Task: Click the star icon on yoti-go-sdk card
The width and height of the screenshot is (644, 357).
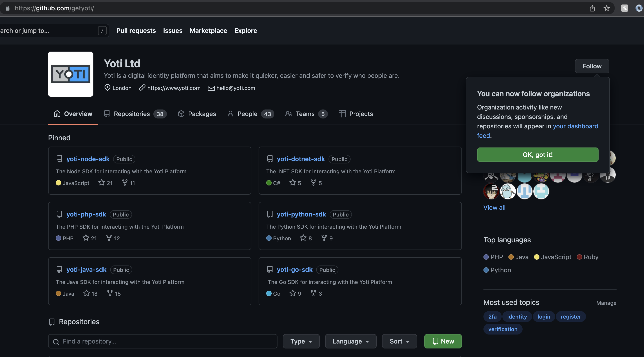Action: click(x=293, y=293)
